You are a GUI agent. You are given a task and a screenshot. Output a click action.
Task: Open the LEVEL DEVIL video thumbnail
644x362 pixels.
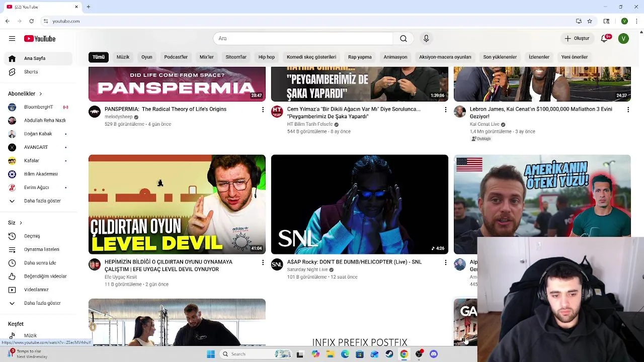(177, 204)
